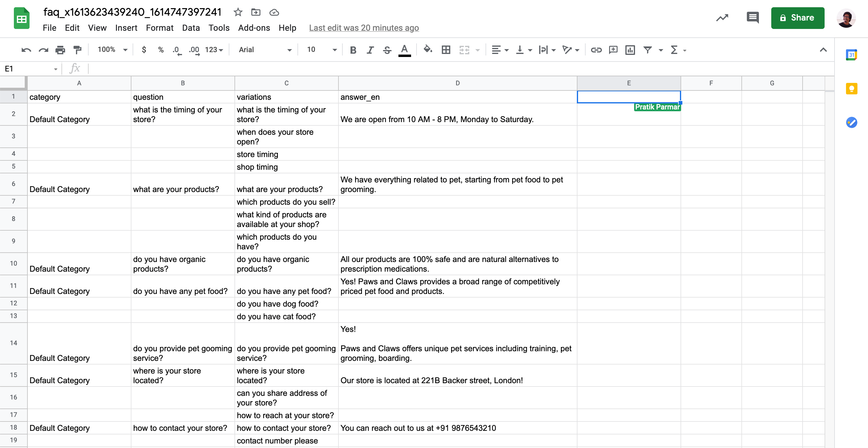The width and height of the screenshot is (868, 448).
Task: Open the activity dashboard trend icon
Action: pyautogui.click(x=722, y=18)
